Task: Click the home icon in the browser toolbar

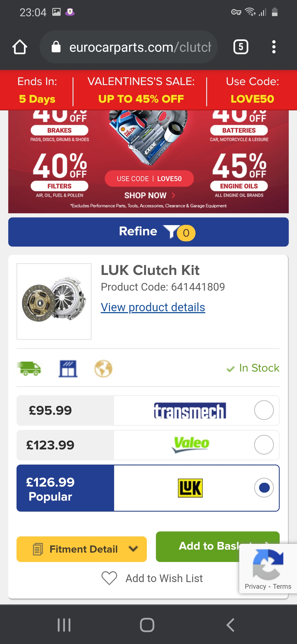Action: (20, 47)
